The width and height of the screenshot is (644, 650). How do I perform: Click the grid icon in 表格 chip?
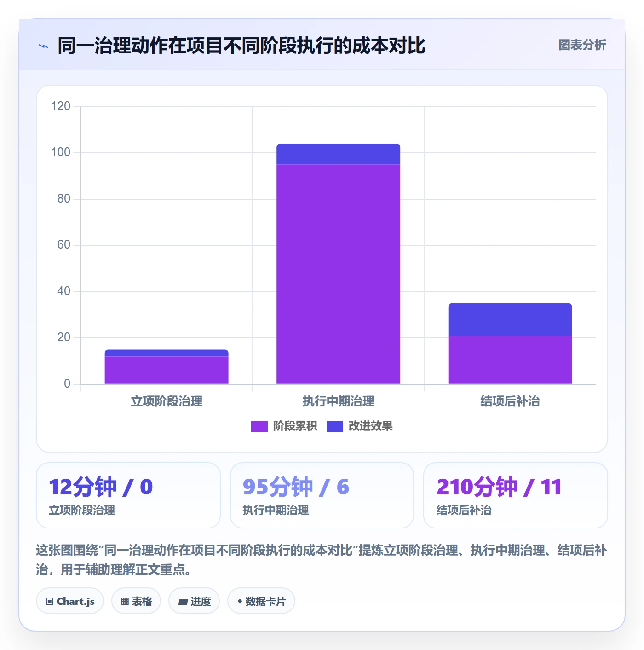coord(125,601)
